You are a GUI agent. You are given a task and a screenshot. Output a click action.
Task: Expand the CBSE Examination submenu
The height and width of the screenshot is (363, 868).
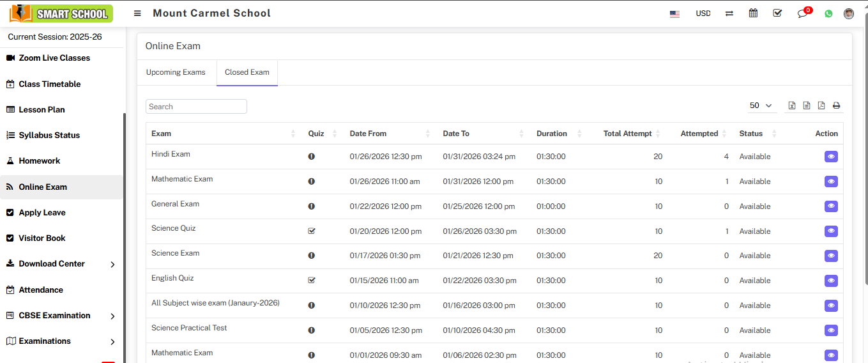(61, 316)
